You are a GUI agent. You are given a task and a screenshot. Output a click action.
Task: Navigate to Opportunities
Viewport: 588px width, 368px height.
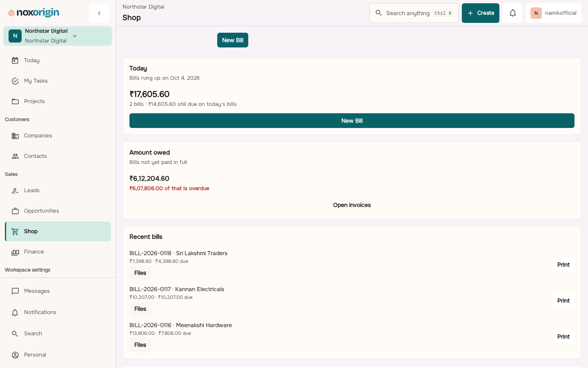tap(58, 211)
